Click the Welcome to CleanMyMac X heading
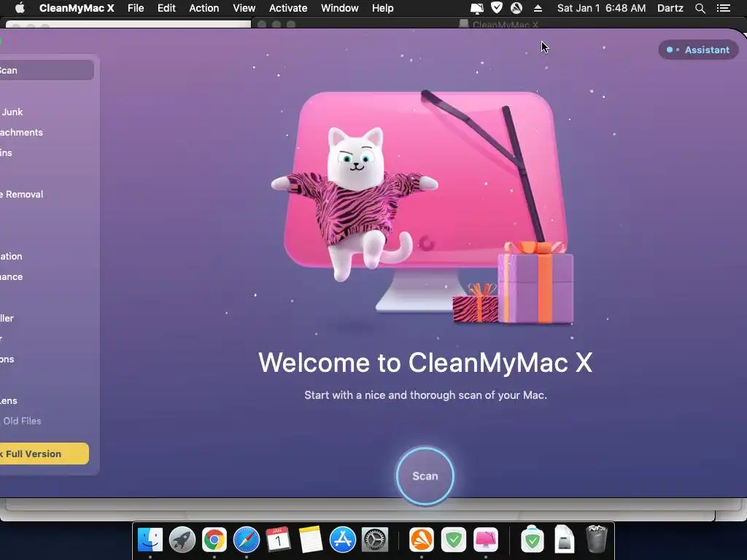The image size is (747, 560). click(x=425, y=363)
